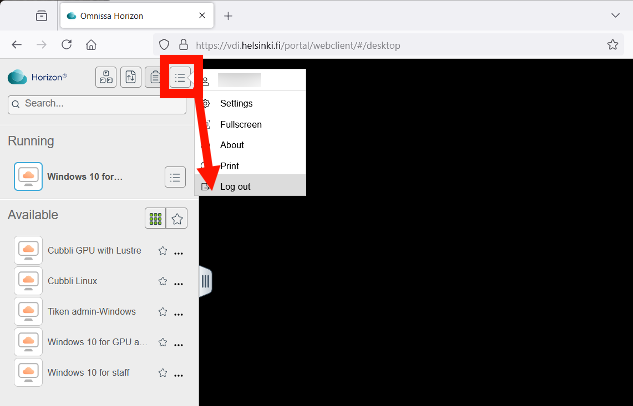Open options menu for running Windows 10 session
Viewport: 633px width, 406px height.
click(x=175, y=177)
